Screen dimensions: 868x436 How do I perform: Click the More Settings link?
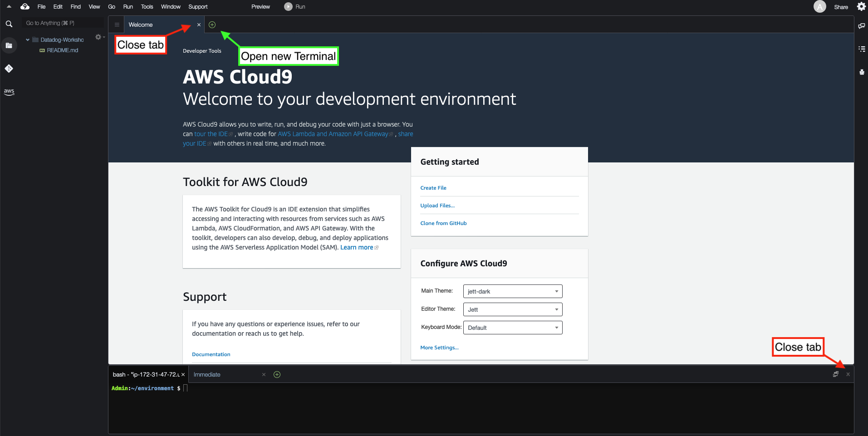point(439,348)
